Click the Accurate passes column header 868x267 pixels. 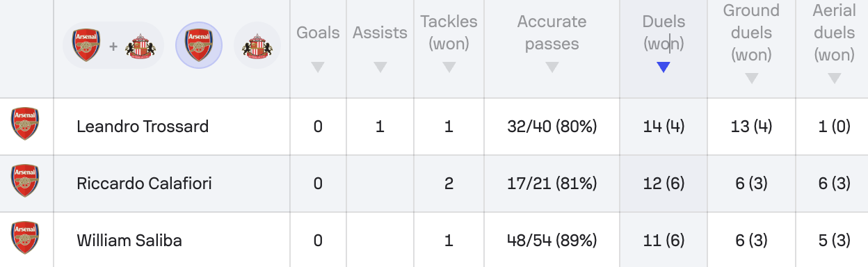[x=552, y=33]
